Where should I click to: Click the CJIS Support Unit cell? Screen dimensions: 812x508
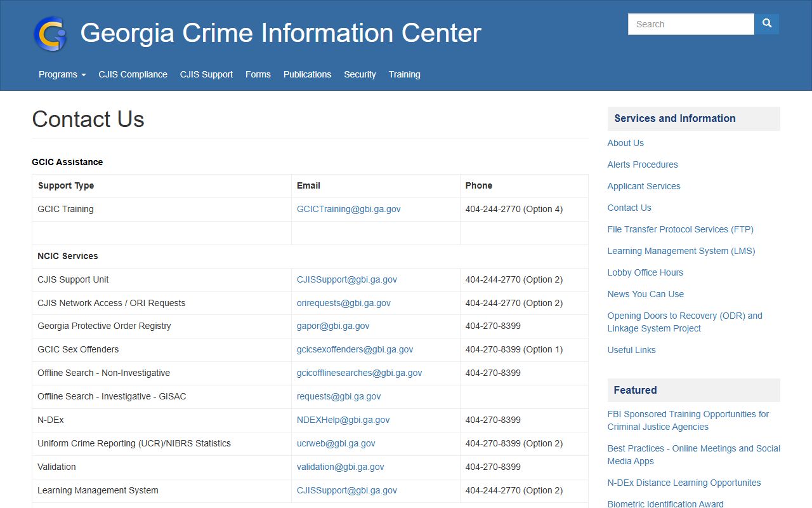162,279
